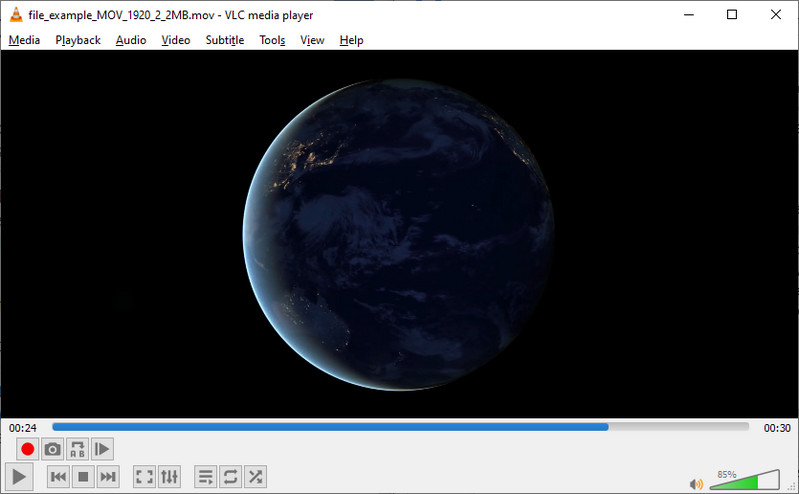799x494 pixels.
Task: Enable random shuffle playback
Action: [x=256, y=477]
